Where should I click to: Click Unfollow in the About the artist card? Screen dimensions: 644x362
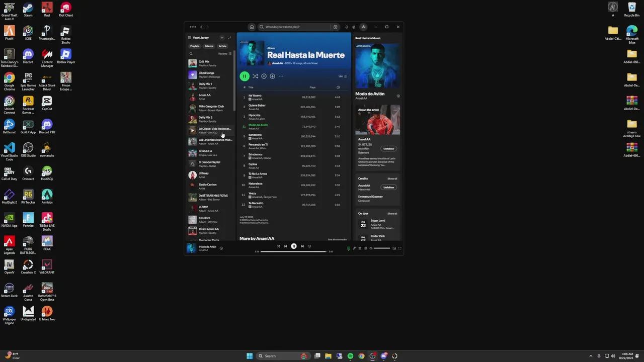point(389,149)
